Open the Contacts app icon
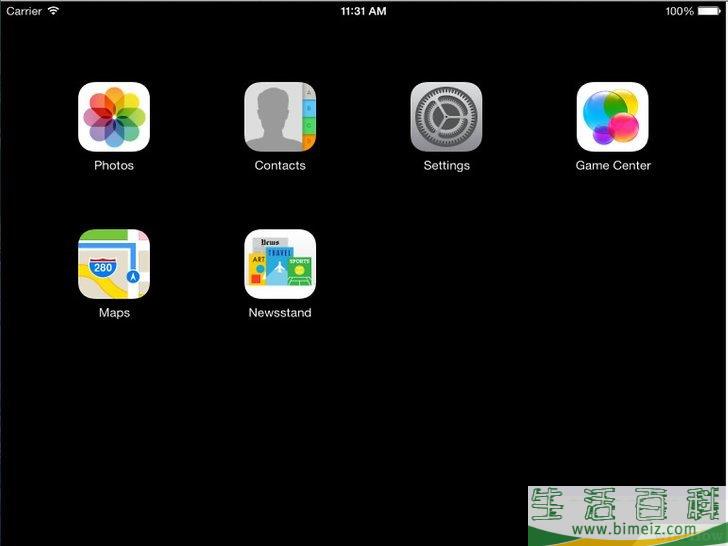This screenshot has width=728, height=546. click(280, 117)
